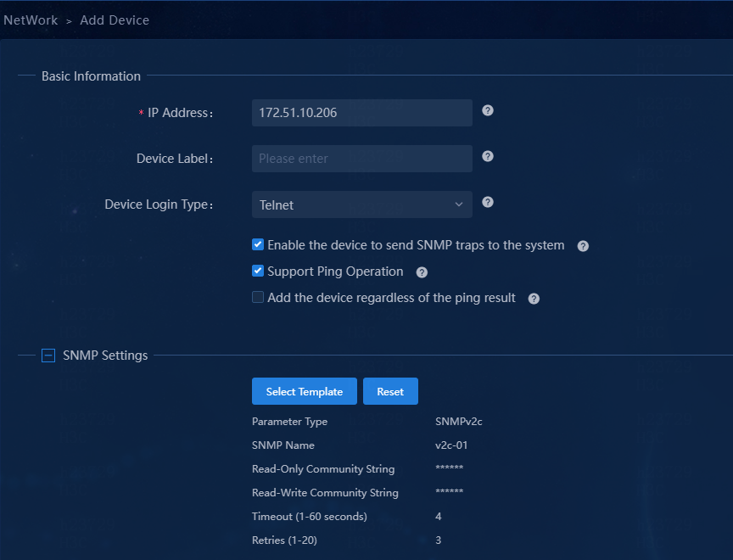733x560 pixels.
Task: Click the Read-Write Community String label
Action: (x=325, y=493)
